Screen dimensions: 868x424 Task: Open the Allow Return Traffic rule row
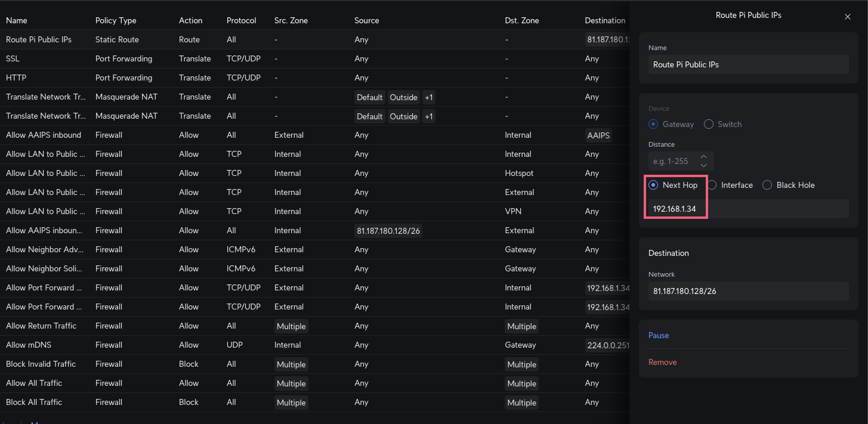tap(41, 326)
